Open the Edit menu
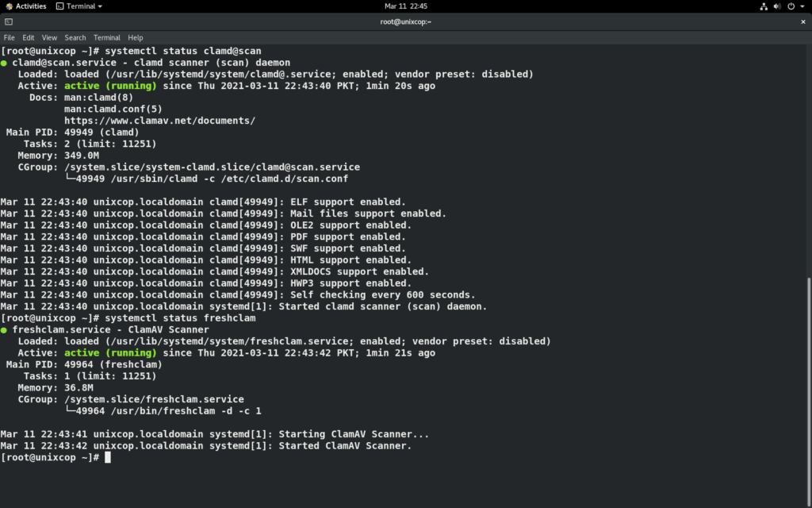The height and width of the screenshot is (508, 812). 28,38
